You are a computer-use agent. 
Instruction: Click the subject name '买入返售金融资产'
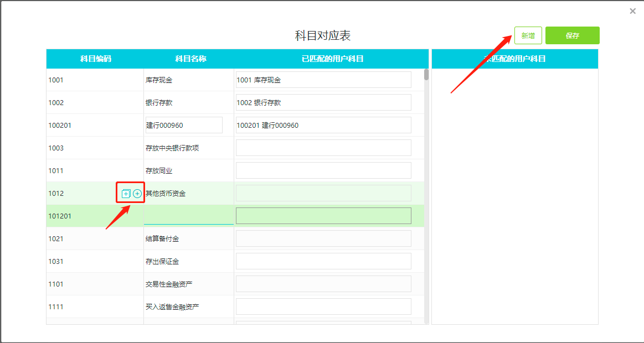coord(172,306)
